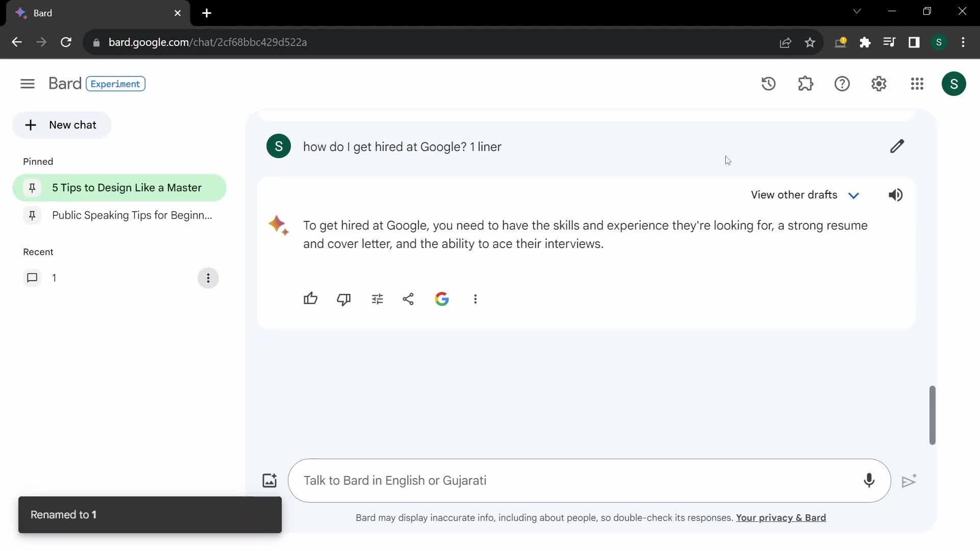
Task: Click the thumbs down feedback icon
Action: pos(344,298)
